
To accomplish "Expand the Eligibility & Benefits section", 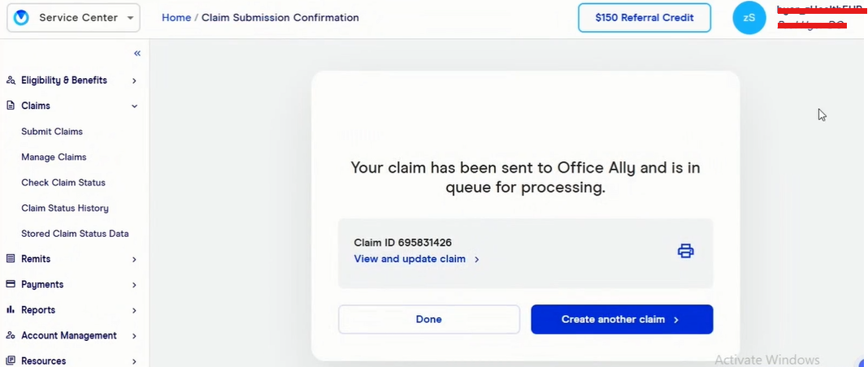I will (x=134, y=81).
